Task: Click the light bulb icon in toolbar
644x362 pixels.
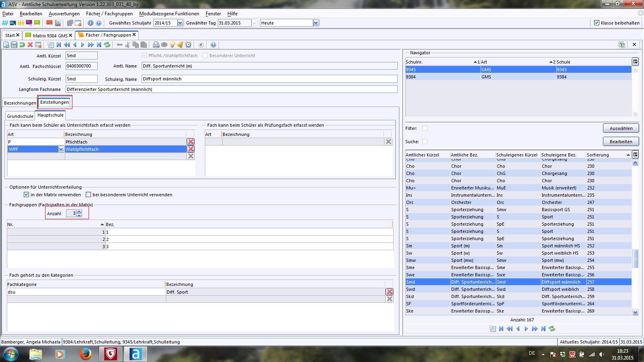Action: coord(172,45)
